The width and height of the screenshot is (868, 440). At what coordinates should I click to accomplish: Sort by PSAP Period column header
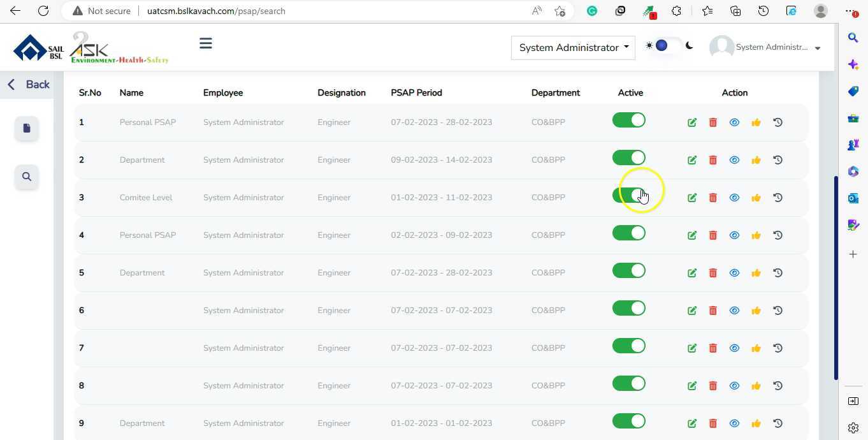point(416,92)
